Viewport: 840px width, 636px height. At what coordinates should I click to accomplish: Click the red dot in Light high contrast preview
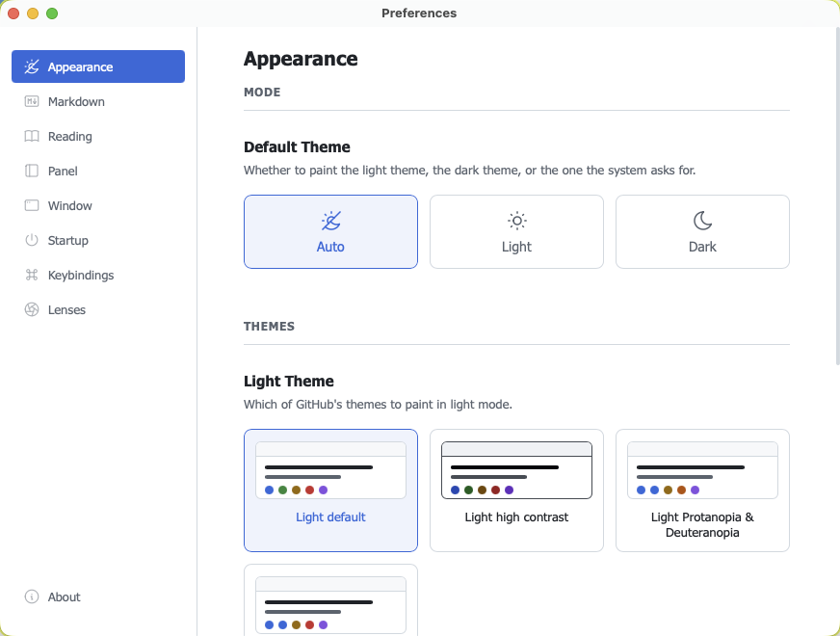(495, 490)
